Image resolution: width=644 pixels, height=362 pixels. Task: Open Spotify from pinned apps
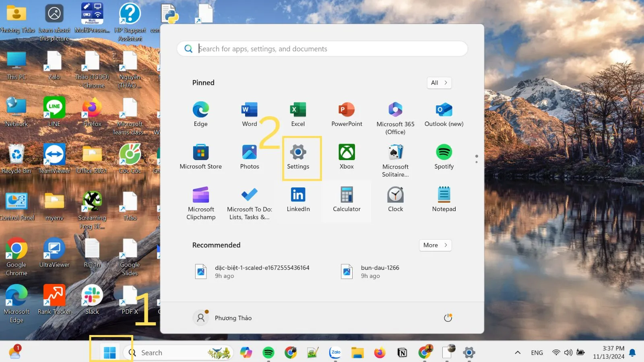coord(444,157)
